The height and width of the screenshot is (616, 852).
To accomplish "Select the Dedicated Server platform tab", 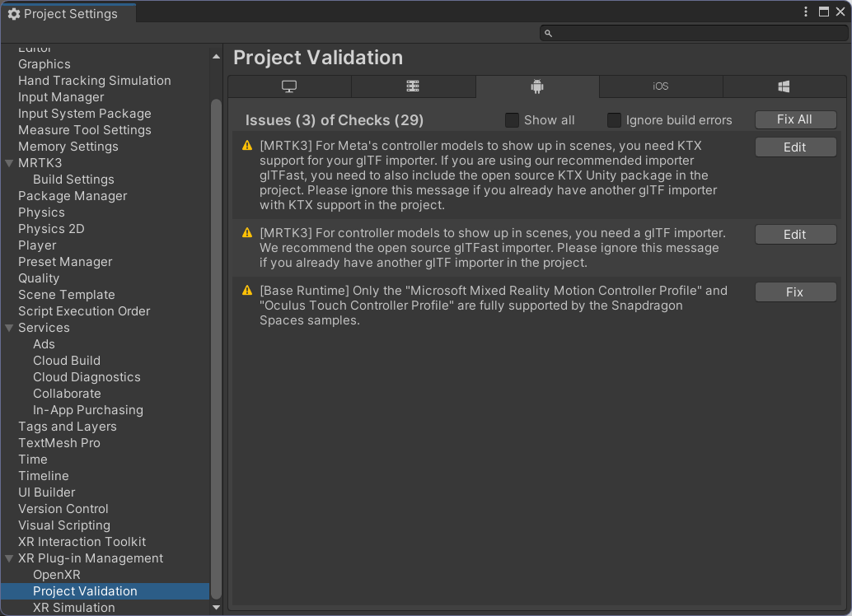I will click(x=413, y=86).
